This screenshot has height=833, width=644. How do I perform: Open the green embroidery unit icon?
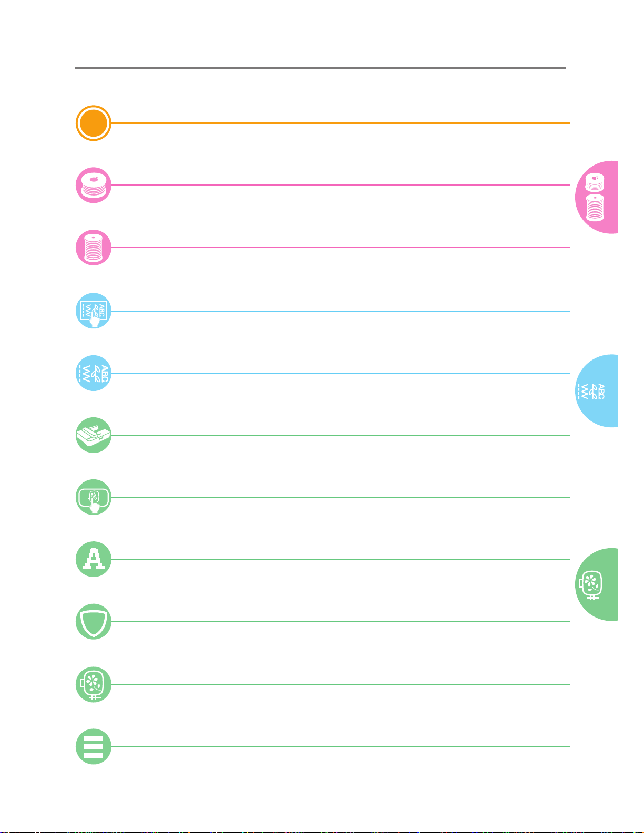pyautogui.click(x=94, y=435)
